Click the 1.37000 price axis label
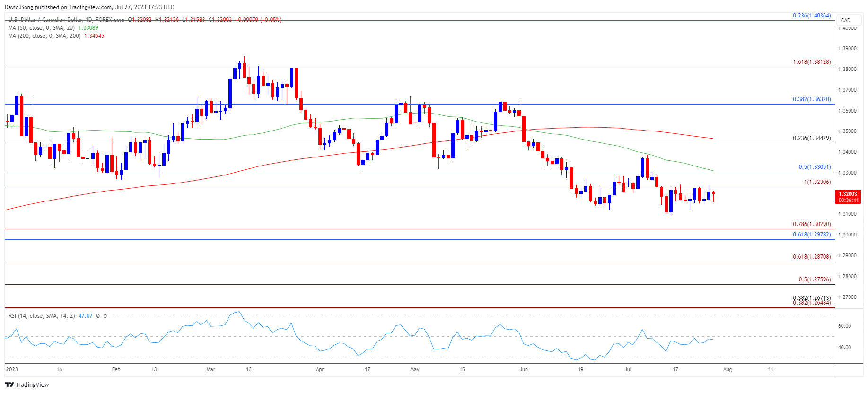The width and height of the screenshot is (868, 393). click(x=847, y=90)
